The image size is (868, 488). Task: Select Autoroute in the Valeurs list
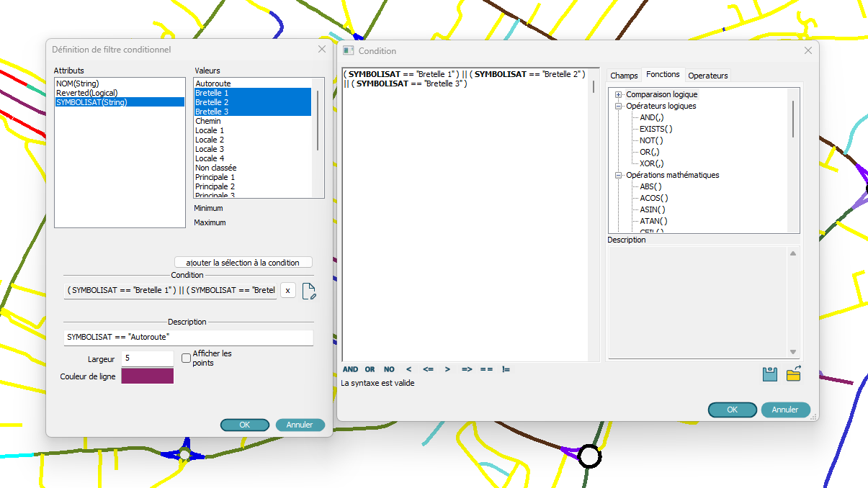pos(213,83)
